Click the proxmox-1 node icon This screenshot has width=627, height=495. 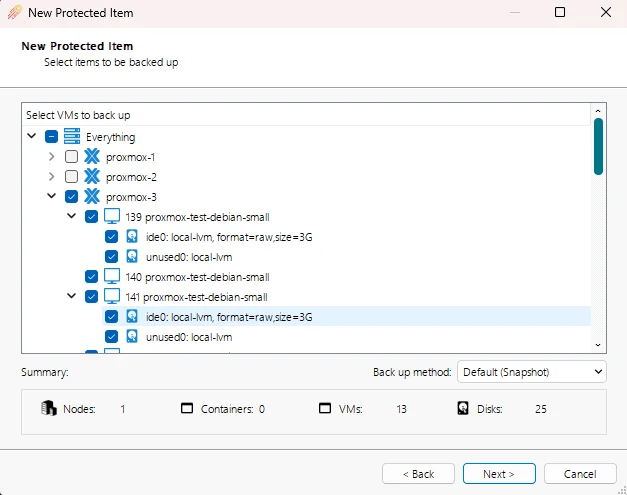(x=92, y=156)
